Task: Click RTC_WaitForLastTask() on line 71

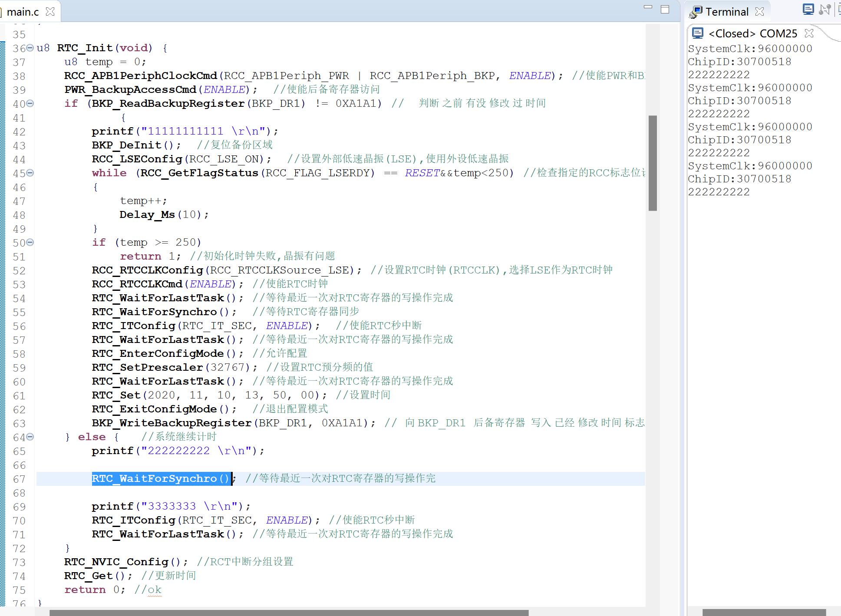Action: click(x=168, y=534)
